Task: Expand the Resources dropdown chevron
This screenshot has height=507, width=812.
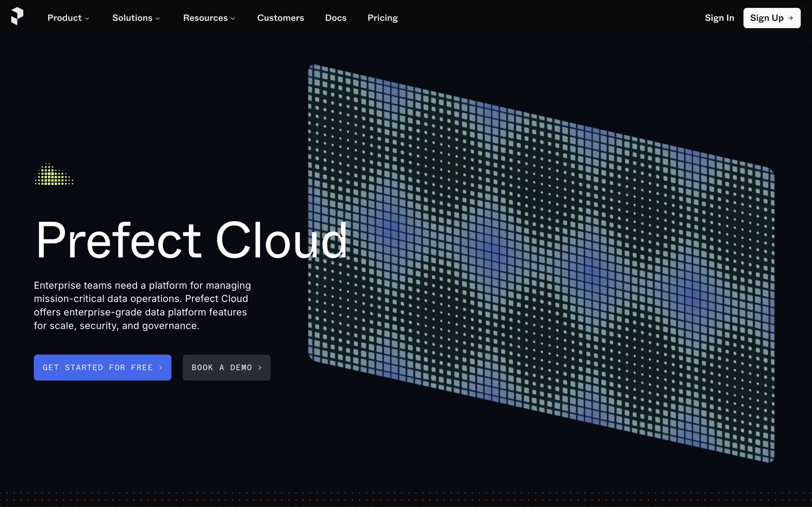Action: 233,19
